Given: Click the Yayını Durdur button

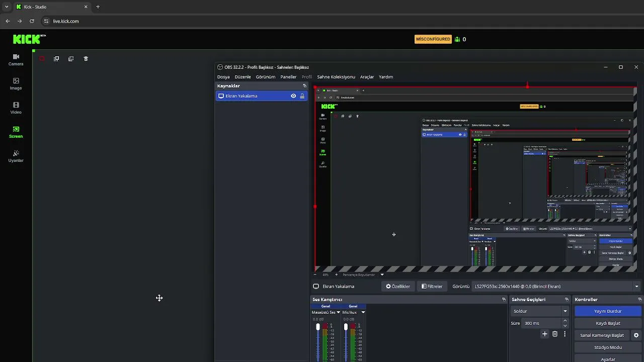Looking at the screenshot, I should pyautogui.click(x=608, y=311).
